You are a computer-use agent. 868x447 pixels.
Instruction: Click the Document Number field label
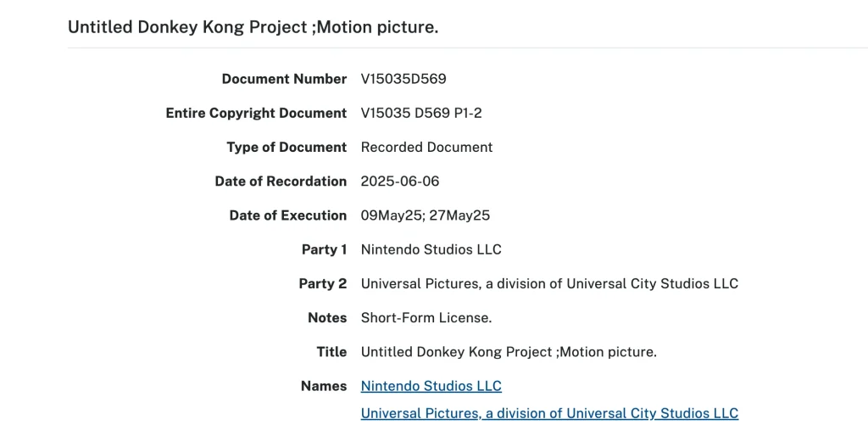(x=284, y=79)
